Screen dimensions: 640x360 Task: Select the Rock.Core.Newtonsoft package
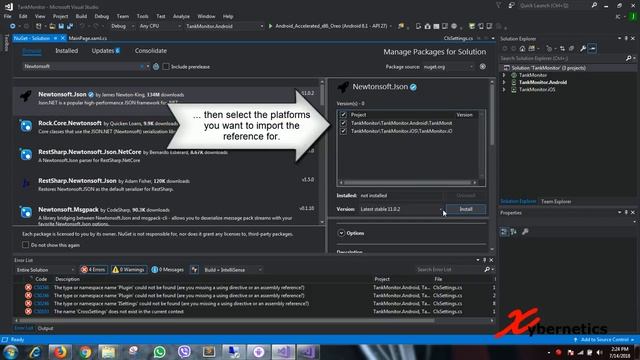tap(167, 127)
